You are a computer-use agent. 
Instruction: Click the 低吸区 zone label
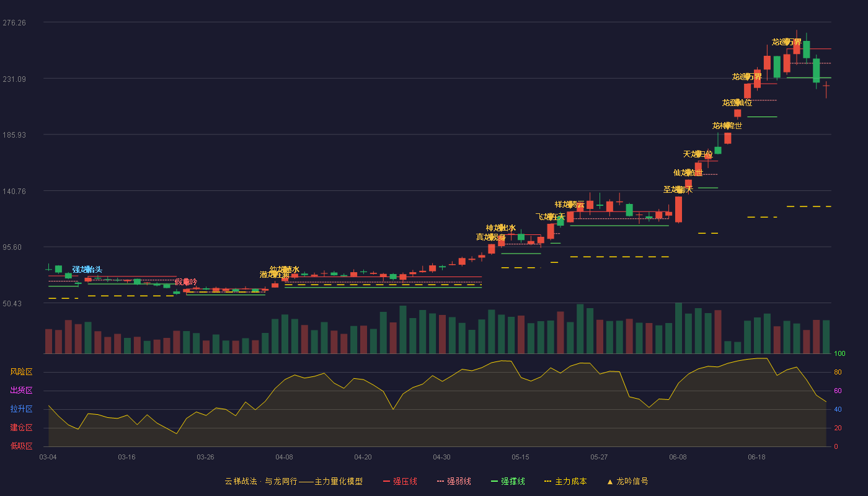click(x=22, y=446)
